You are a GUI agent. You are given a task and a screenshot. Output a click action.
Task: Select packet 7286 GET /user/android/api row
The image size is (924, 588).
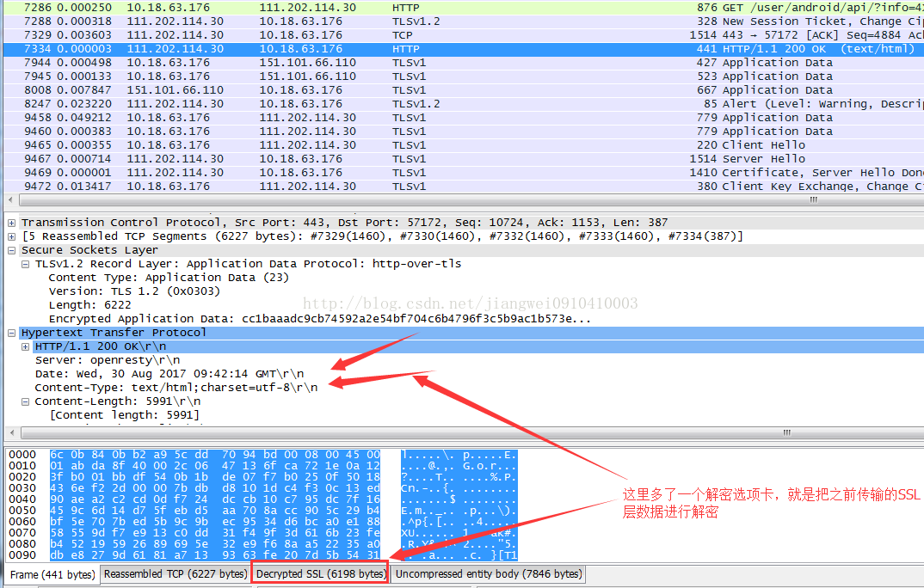[x=464, y=8]
